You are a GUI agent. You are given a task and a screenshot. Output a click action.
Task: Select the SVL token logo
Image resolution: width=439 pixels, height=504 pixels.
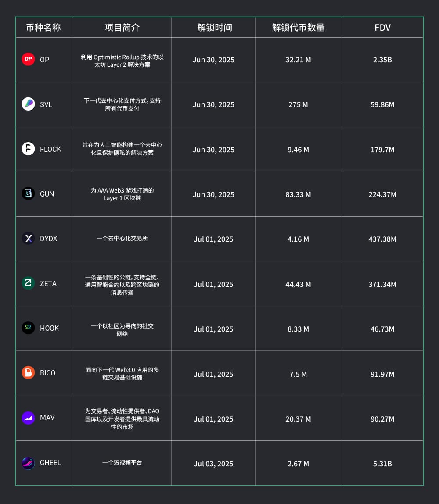(x=28, y=104)
